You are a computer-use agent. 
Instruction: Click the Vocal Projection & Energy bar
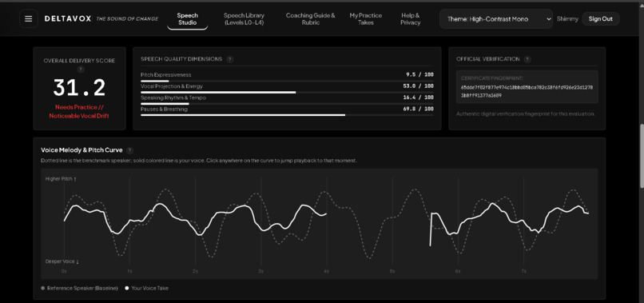tap(287, 93)
